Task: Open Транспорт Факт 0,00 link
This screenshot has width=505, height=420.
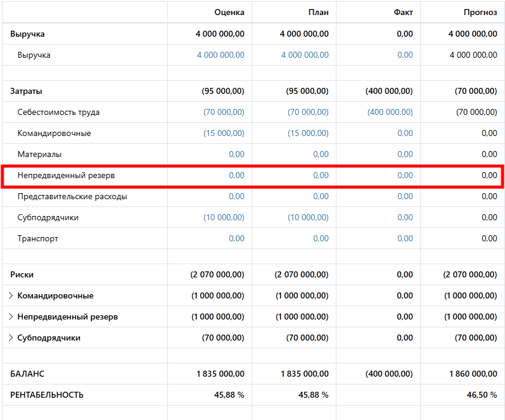Action: pos(405,238)
